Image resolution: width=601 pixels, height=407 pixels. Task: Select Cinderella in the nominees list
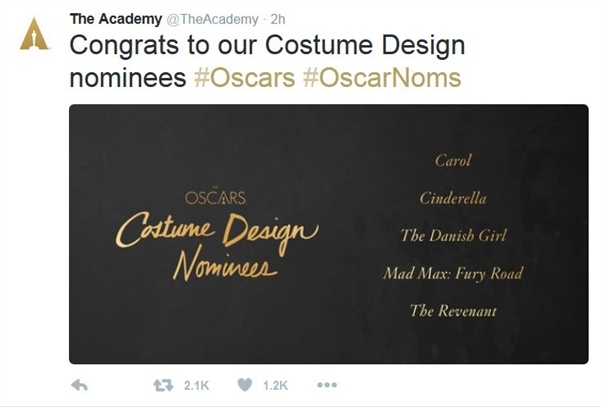(x=453, y=198)
